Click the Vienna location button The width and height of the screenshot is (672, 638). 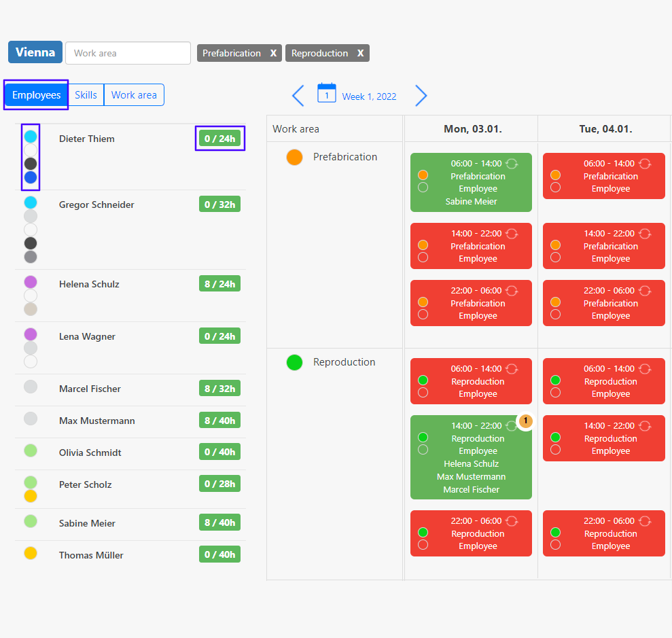tap(35, 52)
